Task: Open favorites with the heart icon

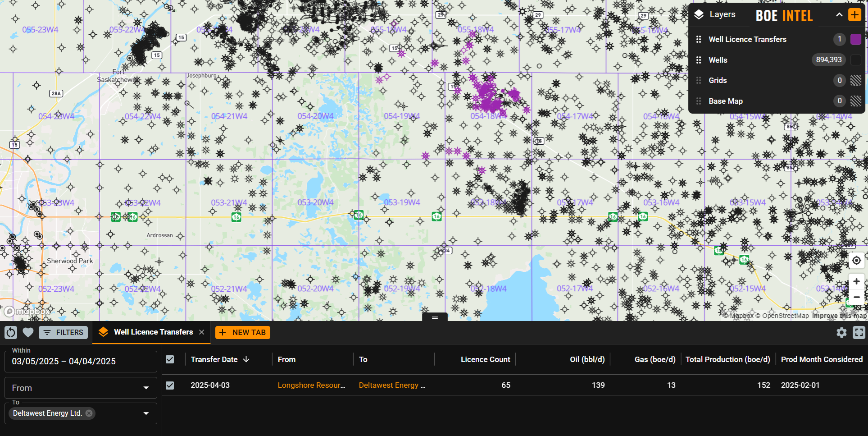Action: click(x=28, y=332)
